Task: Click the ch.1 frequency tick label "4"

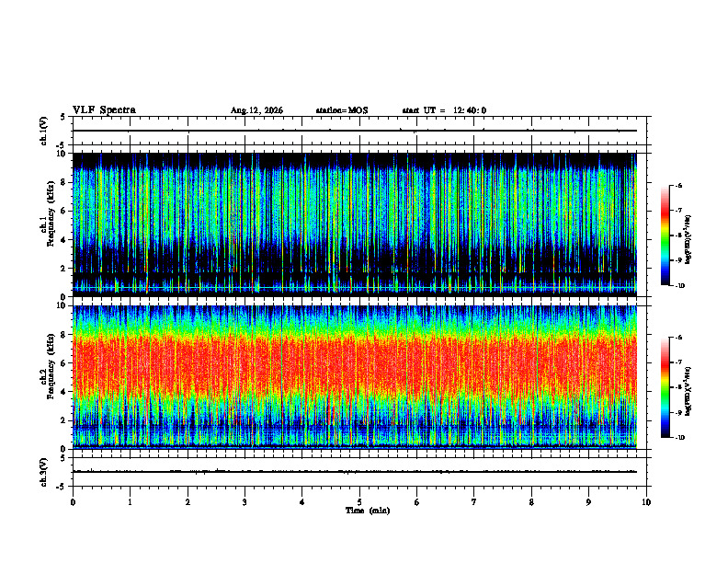Action: click(x=63, y=240)
